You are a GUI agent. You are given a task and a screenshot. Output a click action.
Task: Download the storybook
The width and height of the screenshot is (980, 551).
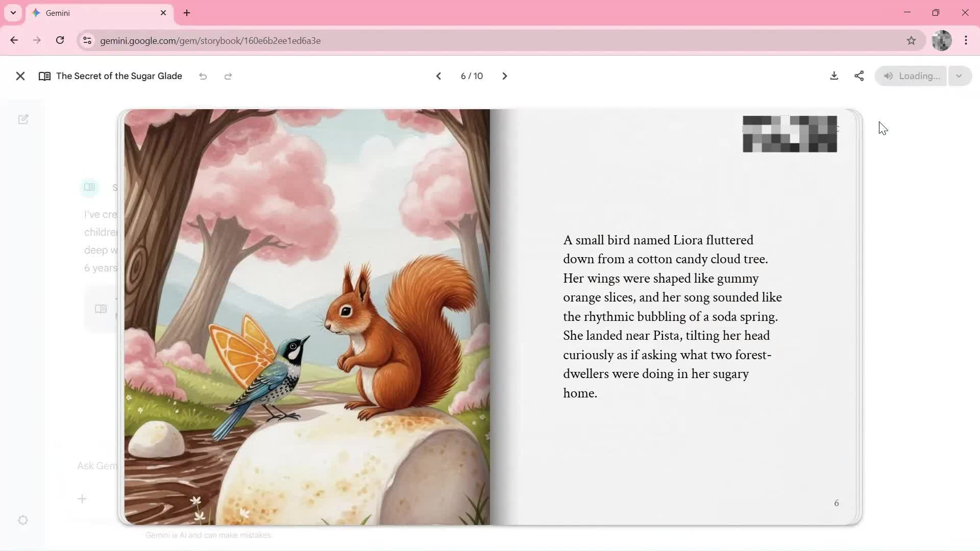pos(834,76)
